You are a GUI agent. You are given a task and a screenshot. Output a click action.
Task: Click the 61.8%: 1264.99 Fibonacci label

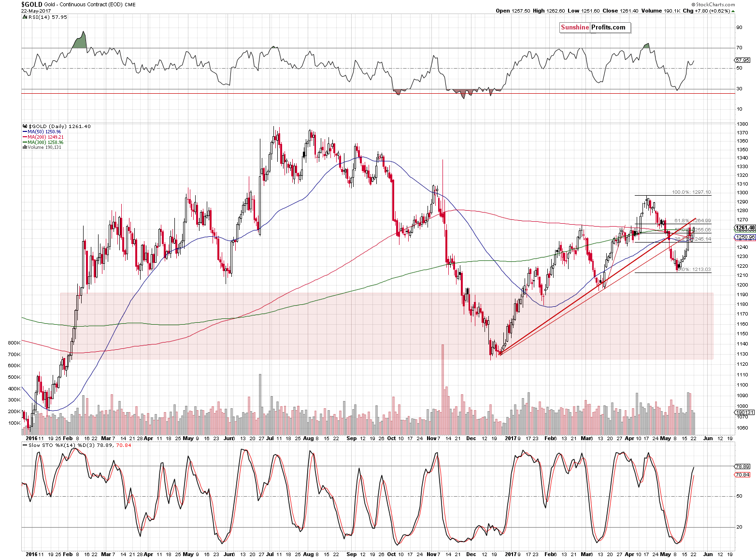point(693,221)
